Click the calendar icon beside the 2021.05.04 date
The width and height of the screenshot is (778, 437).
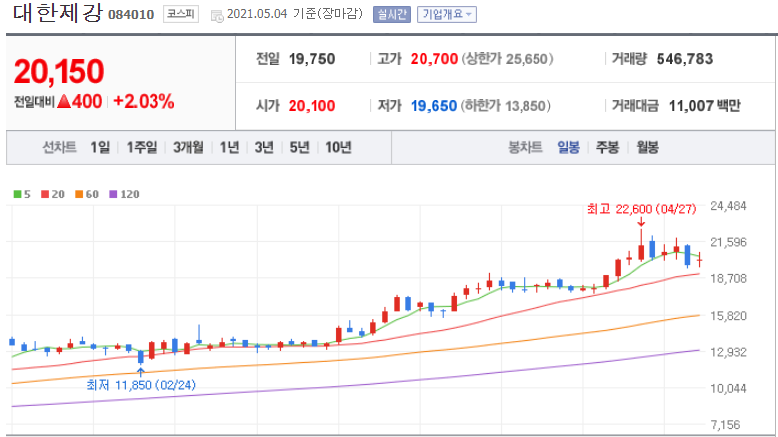217,16
